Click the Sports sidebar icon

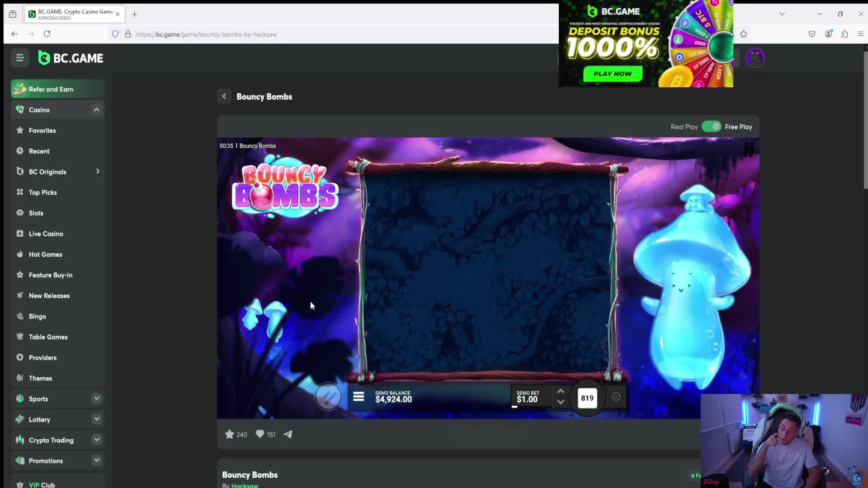coord(20,399)
